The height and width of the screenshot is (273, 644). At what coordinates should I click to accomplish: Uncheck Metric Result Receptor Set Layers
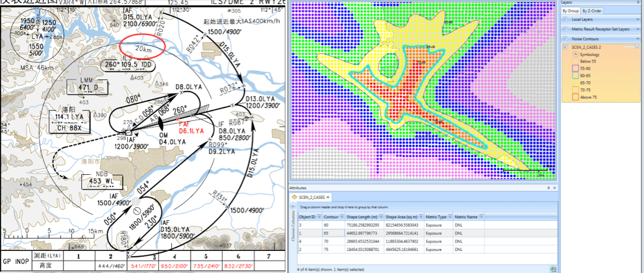(x=564, y=29)
